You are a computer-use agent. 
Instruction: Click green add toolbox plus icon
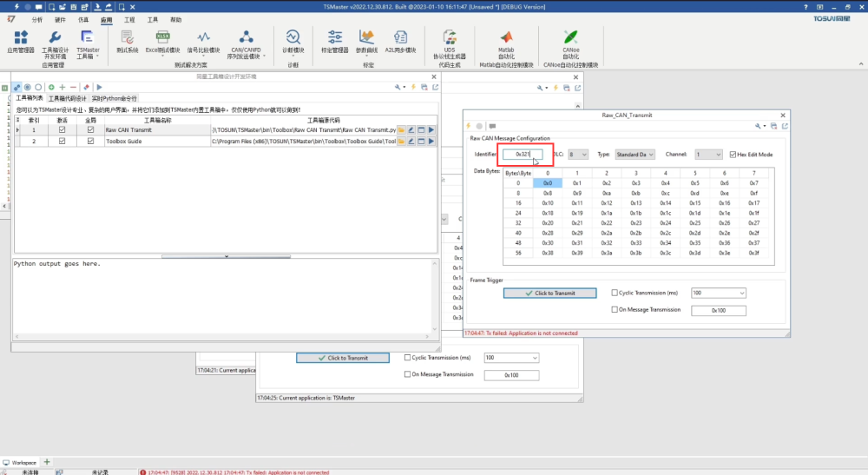[x=51, y=87]
